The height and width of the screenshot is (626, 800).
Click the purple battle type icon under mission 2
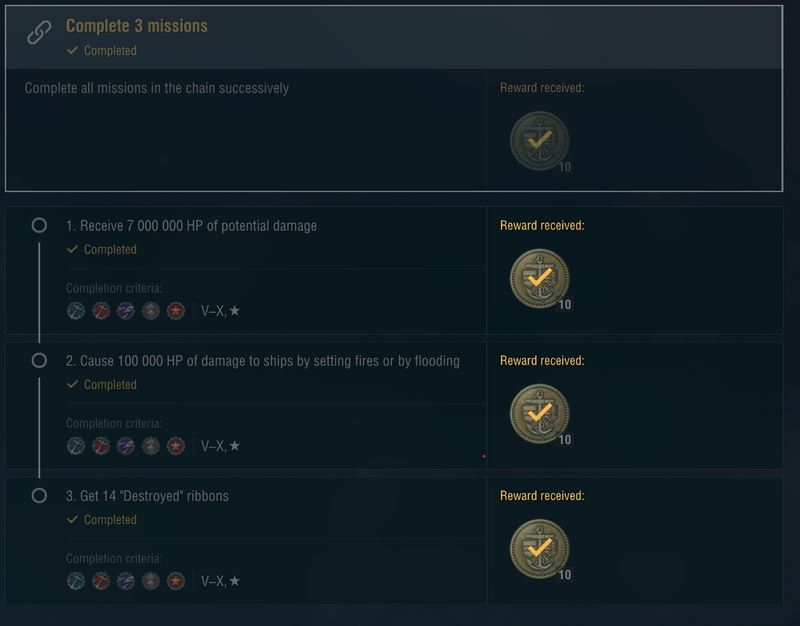coord(126,446)
